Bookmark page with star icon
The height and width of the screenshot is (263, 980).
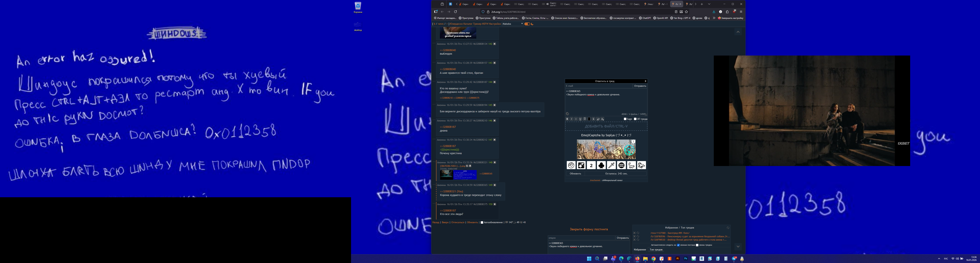(x=686, y=12)
